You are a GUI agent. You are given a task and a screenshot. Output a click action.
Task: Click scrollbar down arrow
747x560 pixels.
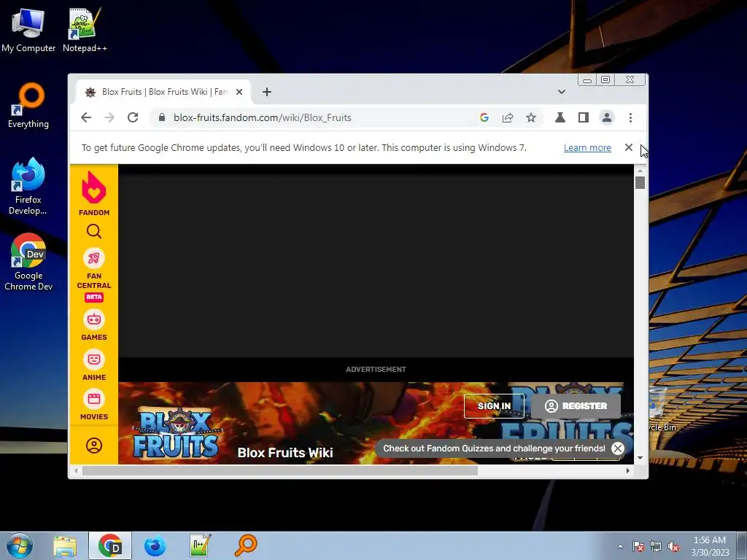[x=640, y=458]
